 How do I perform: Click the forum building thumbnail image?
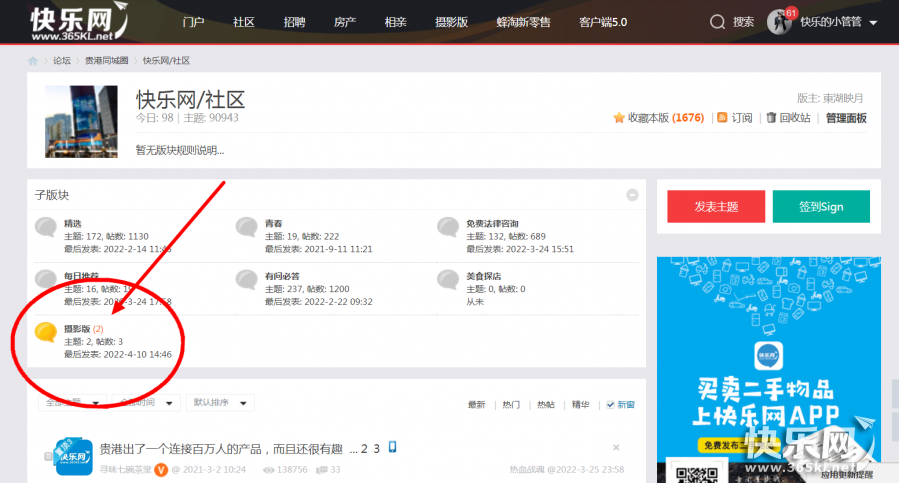[81, 122]
